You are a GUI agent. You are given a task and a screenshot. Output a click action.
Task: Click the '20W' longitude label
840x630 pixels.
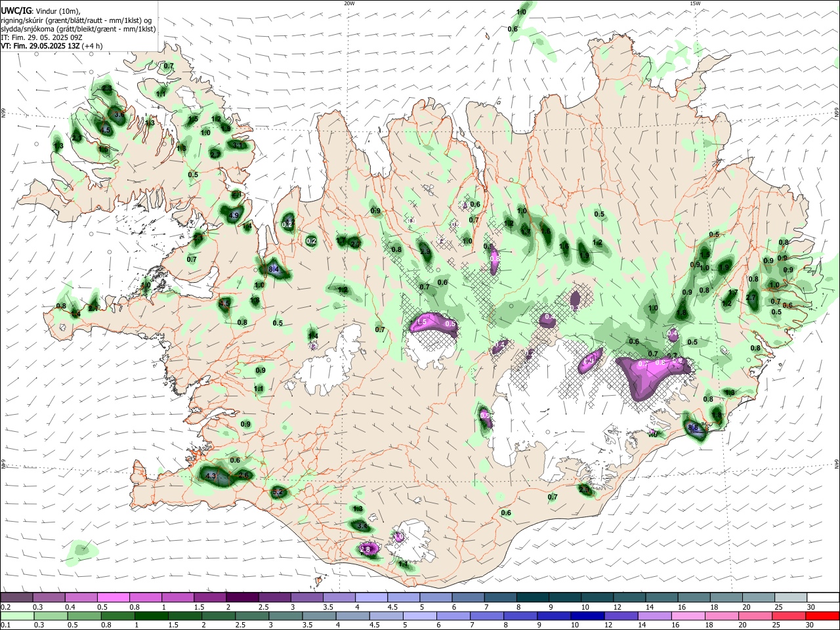(x=350, y=3)
